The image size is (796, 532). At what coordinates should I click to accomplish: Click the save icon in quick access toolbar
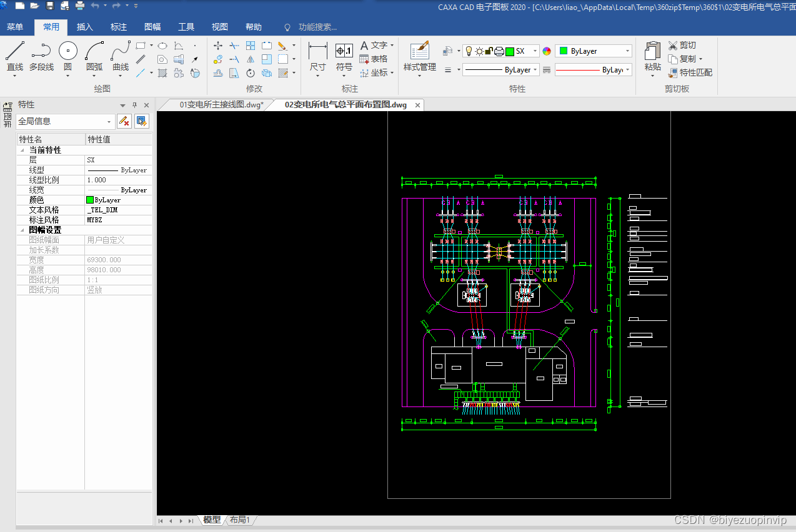[50, 6]
